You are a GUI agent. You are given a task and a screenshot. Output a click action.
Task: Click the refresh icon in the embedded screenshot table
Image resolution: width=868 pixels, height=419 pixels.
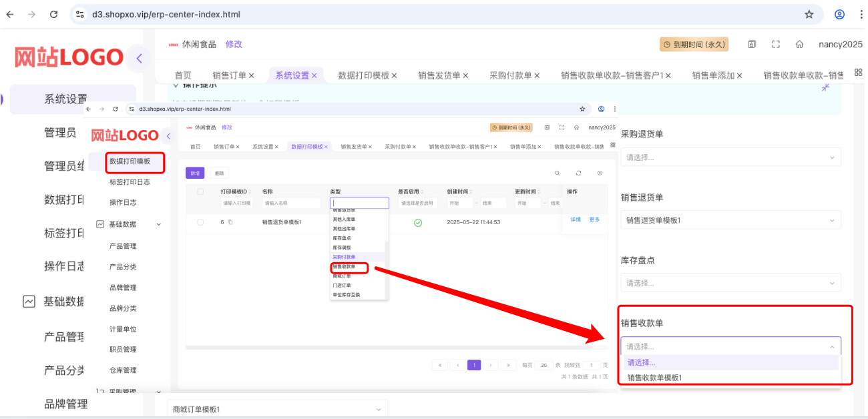click(x=578, y=173)
